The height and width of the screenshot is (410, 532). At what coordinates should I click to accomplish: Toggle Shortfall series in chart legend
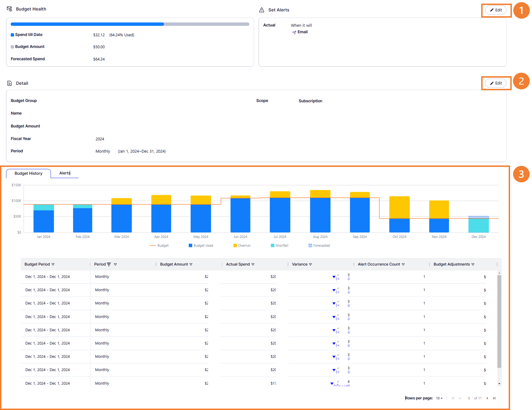tap(279, 245)
